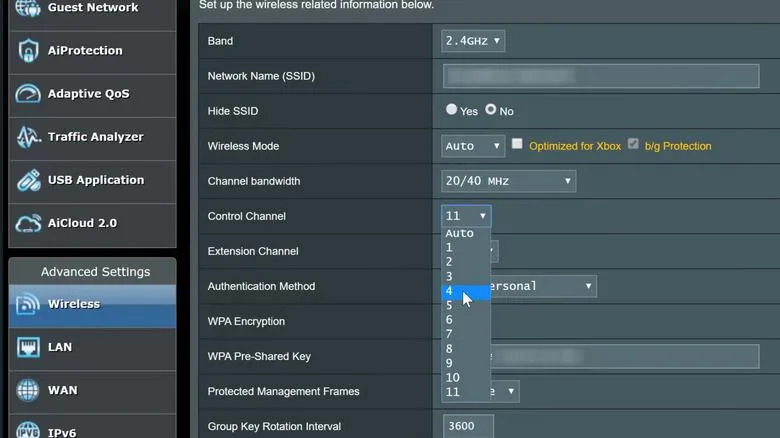Choose channel 2 in the list

pos(466,262)
